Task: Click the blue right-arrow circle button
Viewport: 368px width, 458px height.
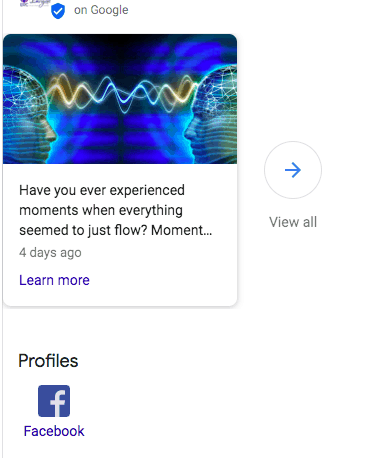Action: [293, 170]
